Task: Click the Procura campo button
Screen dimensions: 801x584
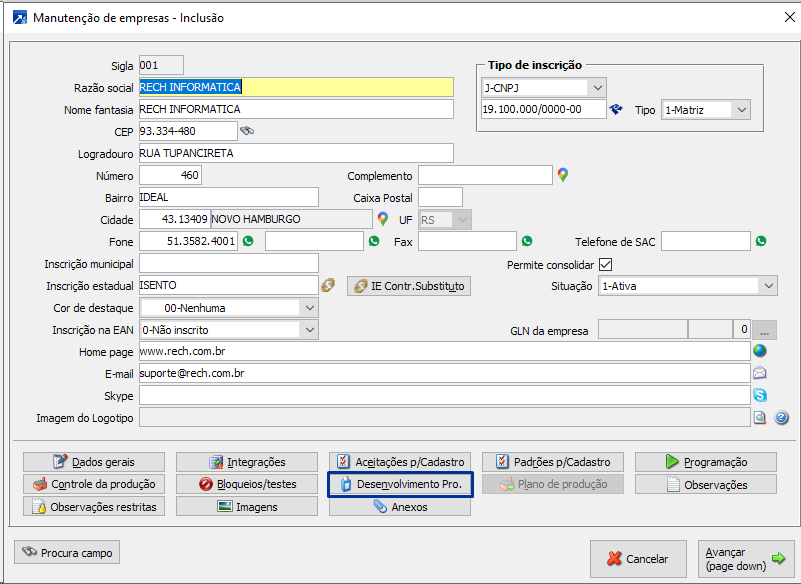Action: 67,552
